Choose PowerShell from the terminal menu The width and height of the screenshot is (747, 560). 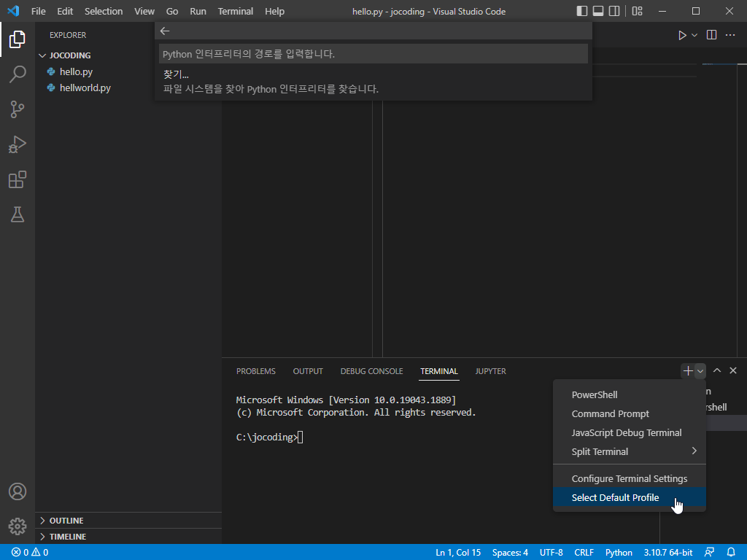630,394
